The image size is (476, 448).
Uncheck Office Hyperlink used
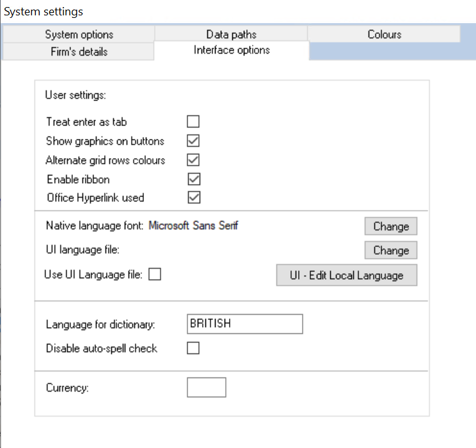pyautogui.click(x=194, y=197)
